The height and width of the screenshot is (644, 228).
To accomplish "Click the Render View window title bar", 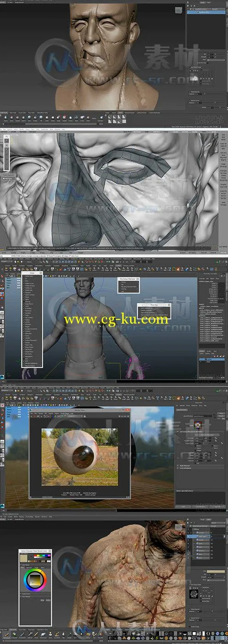I will click(79, 409).
